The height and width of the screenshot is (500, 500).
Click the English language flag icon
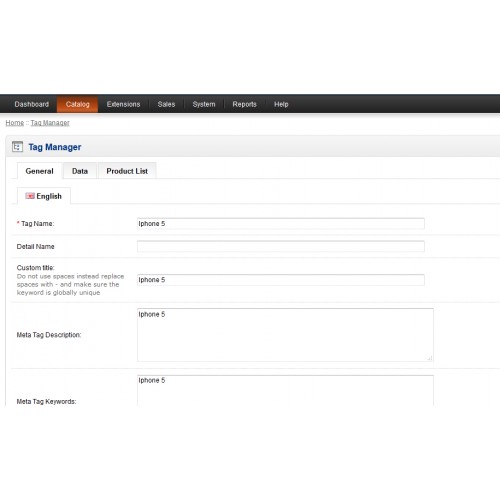point(30,196)
